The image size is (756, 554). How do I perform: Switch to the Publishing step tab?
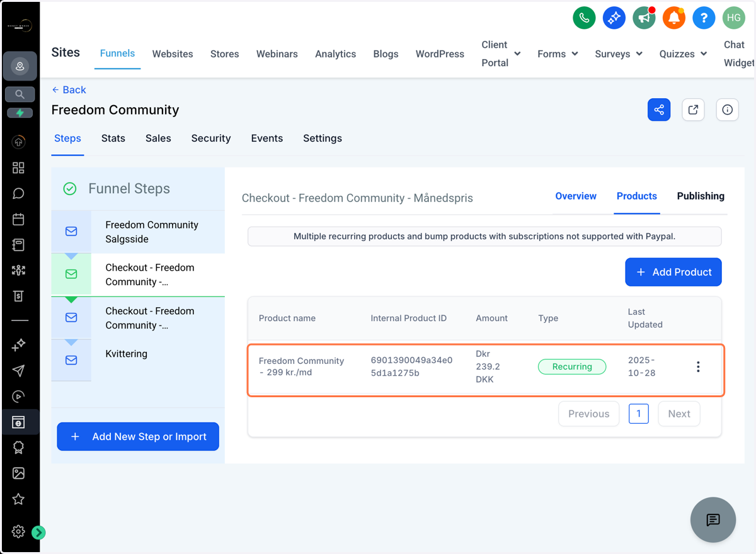(701, 196)
